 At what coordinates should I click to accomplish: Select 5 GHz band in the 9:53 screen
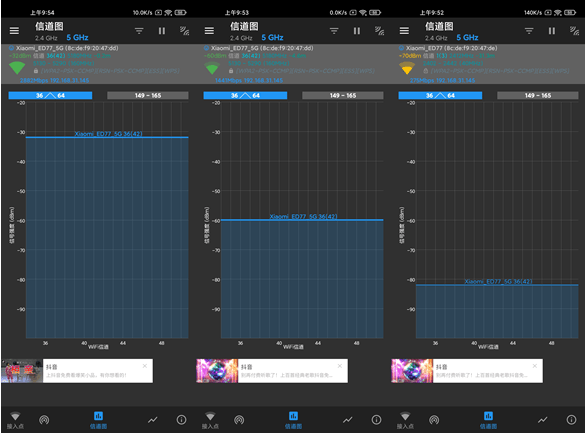click(x=272, y=38)
